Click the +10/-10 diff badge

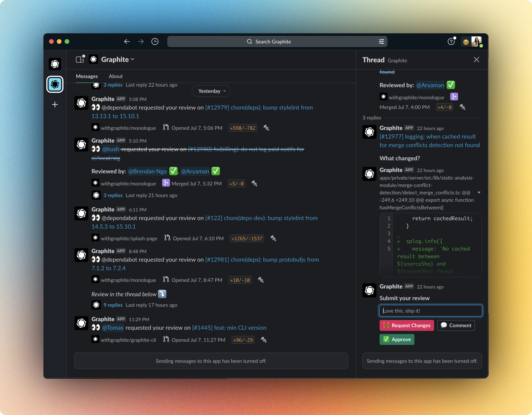coord(240,280)
